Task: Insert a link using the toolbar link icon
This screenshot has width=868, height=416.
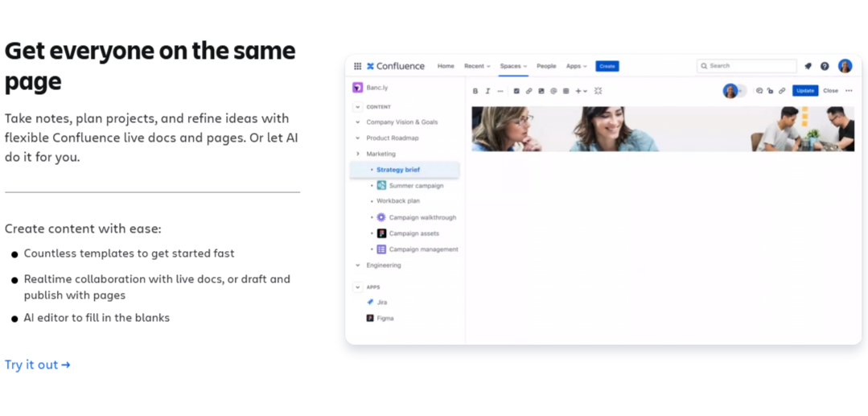Action: pos(529,91)
